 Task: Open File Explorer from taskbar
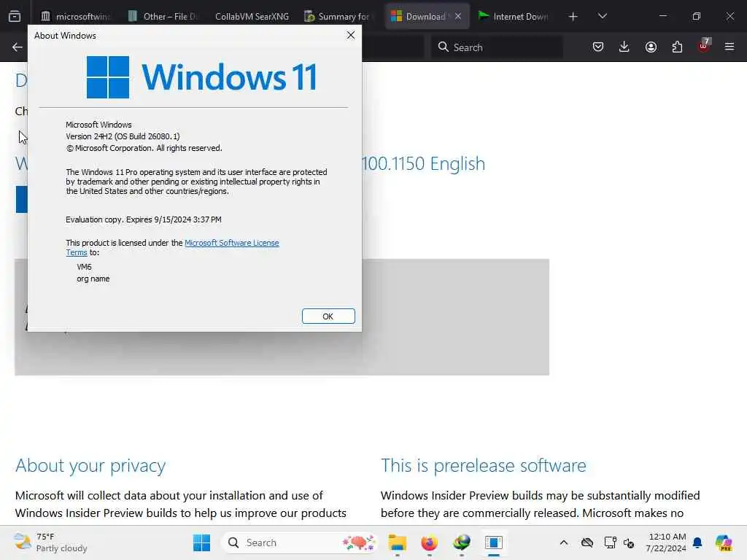click(x=397, y=542)
